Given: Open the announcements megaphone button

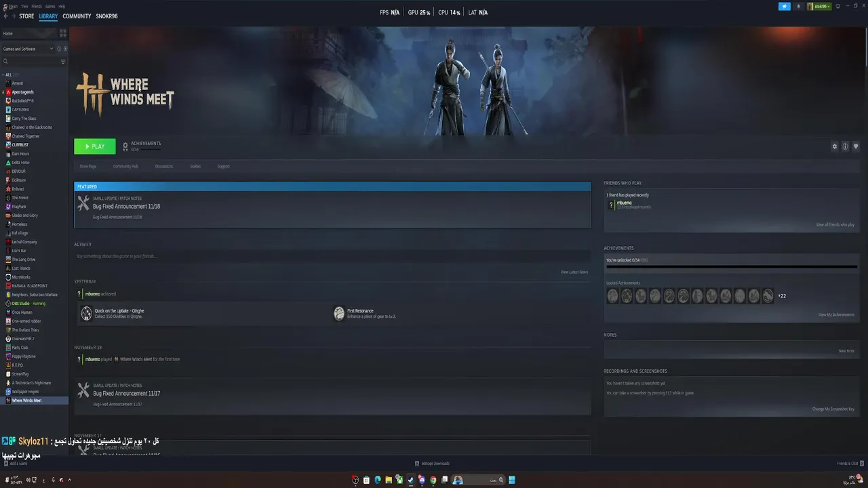Looking at the screenshot, I should point(785,6).
